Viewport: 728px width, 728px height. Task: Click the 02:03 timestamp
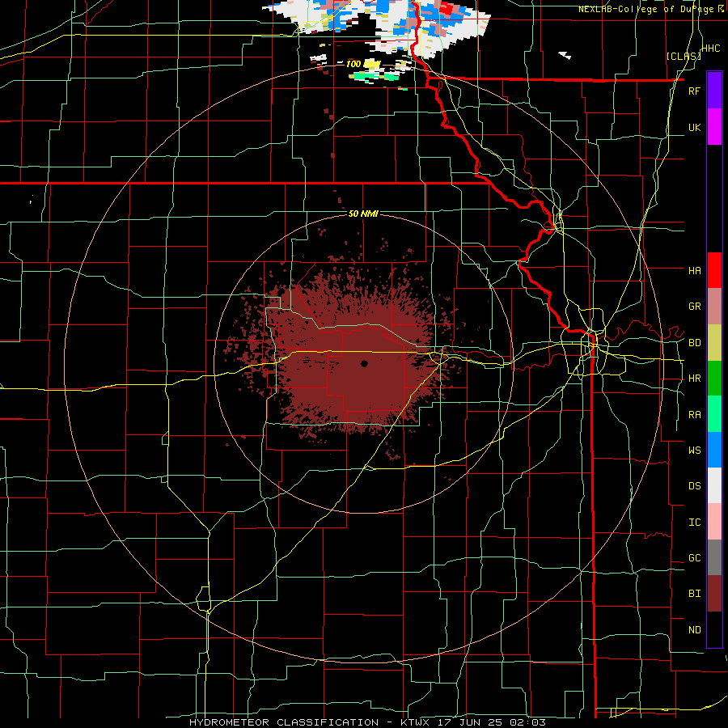pos(529,722)
